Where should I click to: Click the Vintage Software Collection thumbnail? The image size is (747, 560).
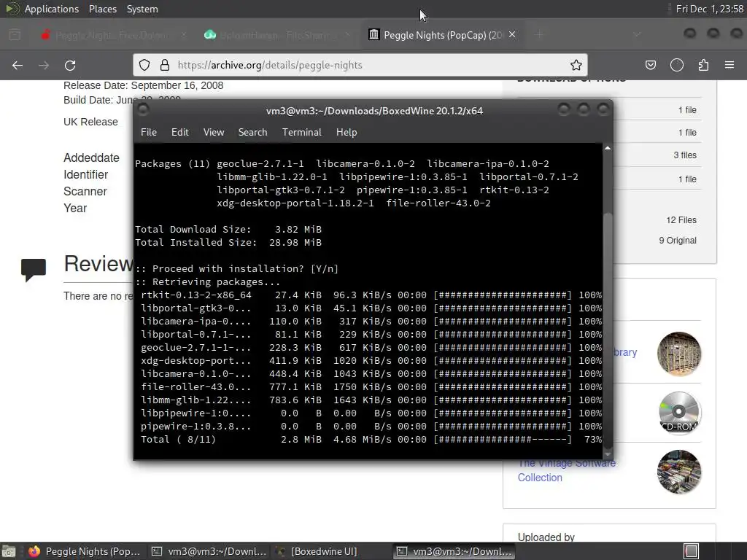(679, 472)
